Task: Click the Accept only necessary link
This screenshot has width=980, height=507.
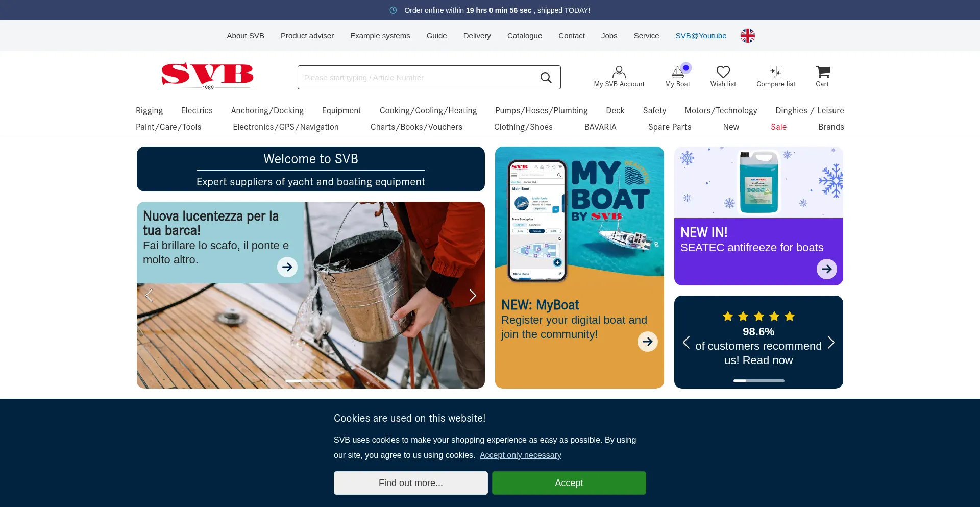Action: 520,455
